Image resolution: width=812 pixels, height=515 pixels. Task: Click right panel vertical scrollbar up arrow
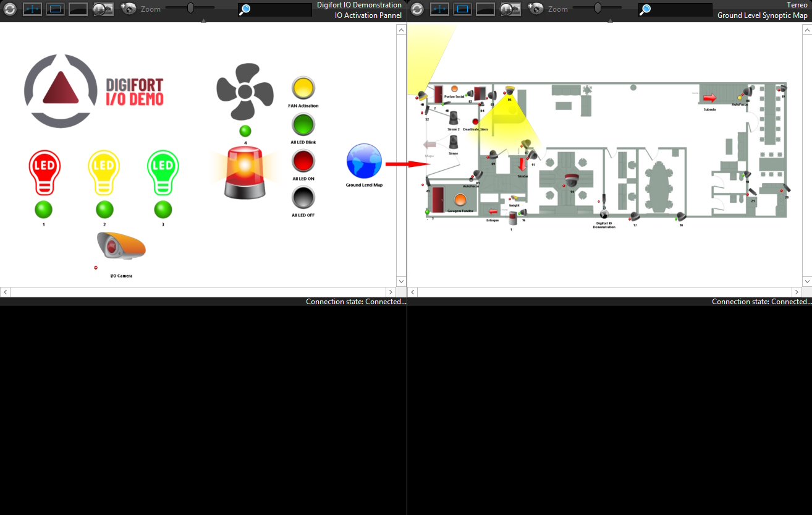(807, 30)
